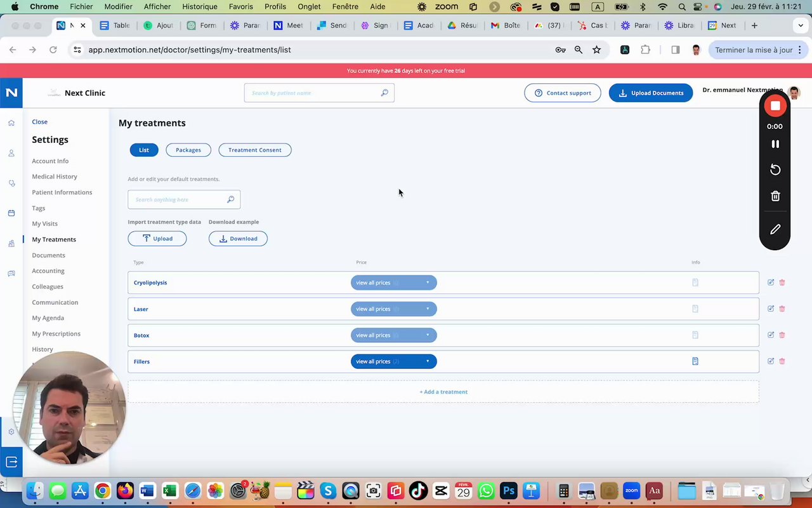Pause the screen recording

click(775, 144)
